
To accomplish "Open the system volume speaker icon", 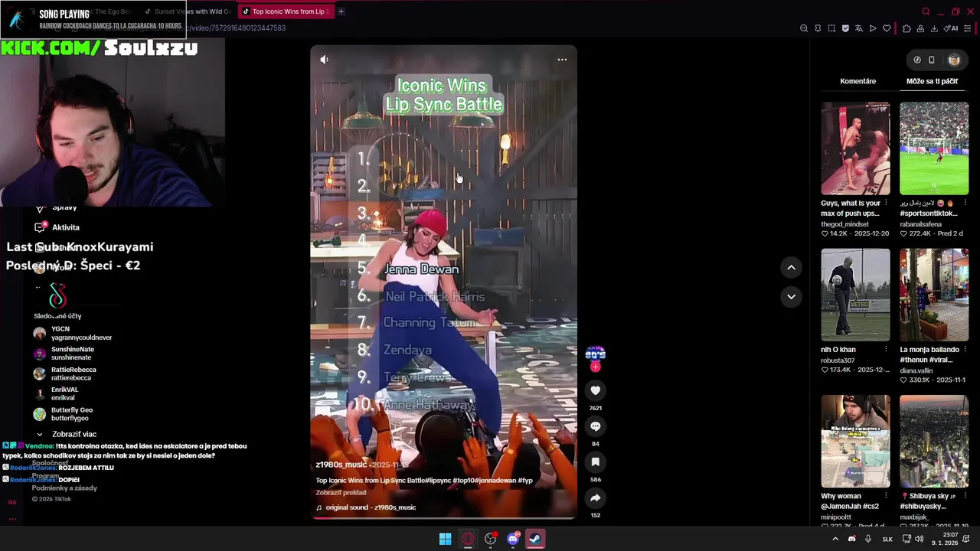I will [919, 539].
